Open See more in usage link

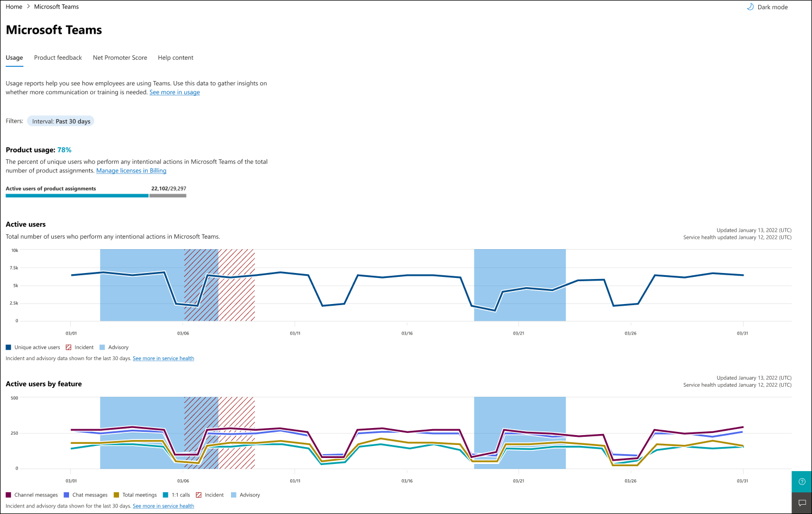tap(174, 92)
